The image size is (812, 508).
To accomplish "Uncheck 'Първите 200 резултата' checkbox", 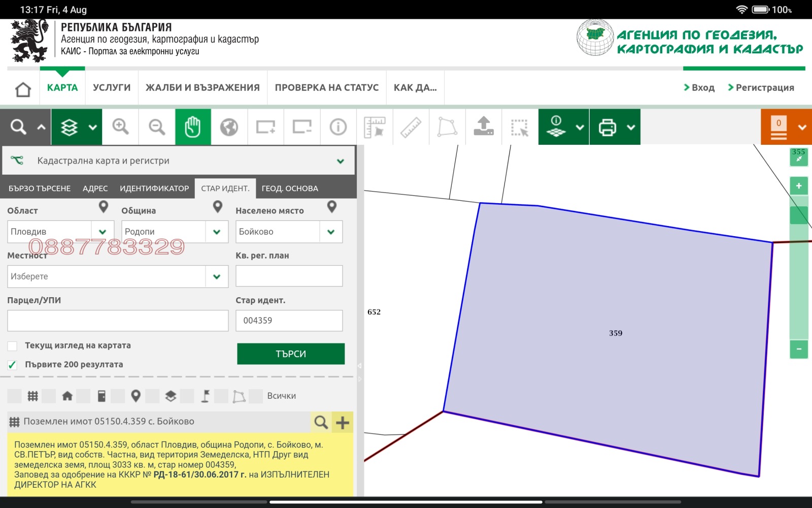I will pos(13,365).
